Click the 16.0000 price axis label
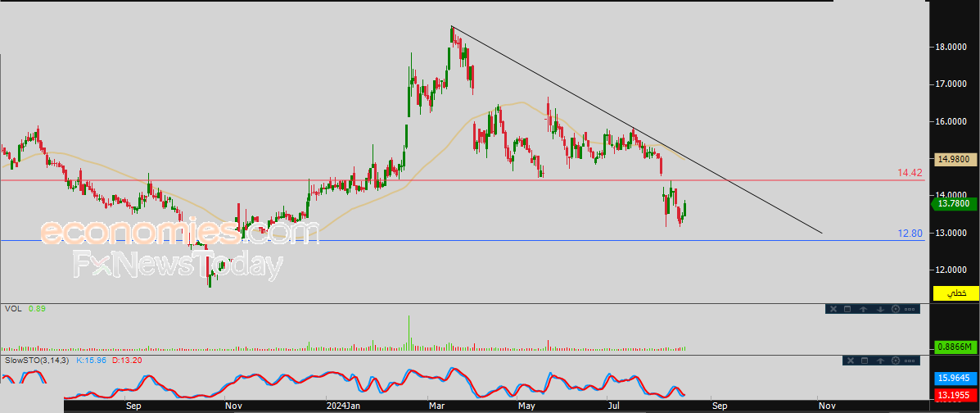The image size is (980, 413). point(953,121)
